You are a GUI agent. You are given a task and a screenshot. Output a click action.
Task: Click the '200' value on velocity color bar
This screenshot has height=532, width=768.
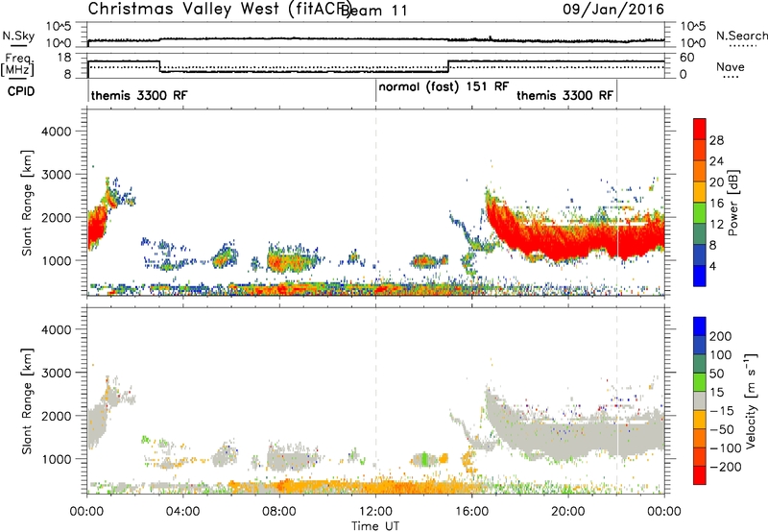click(721, 336)
